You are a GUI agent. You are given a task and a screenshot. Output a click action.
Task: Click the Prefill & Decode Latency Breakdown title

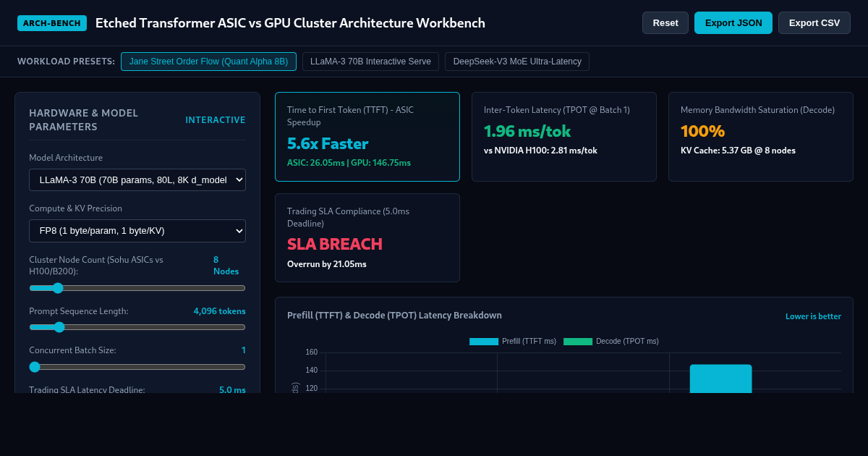394,316
